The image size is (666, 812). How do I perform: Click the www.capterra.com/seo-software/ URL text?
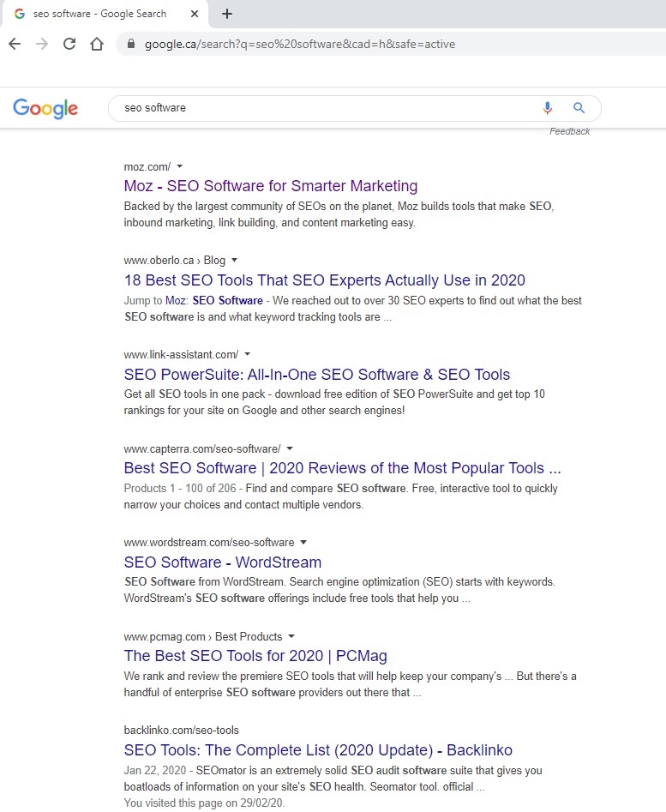click(202, 449)
